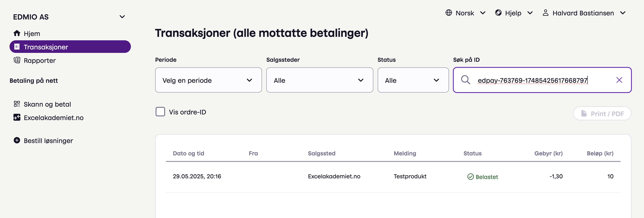Screen dimensions: 644x218
Task: Open the Halvard Bastiansen user menu
Action: click(x=584, y=13)
